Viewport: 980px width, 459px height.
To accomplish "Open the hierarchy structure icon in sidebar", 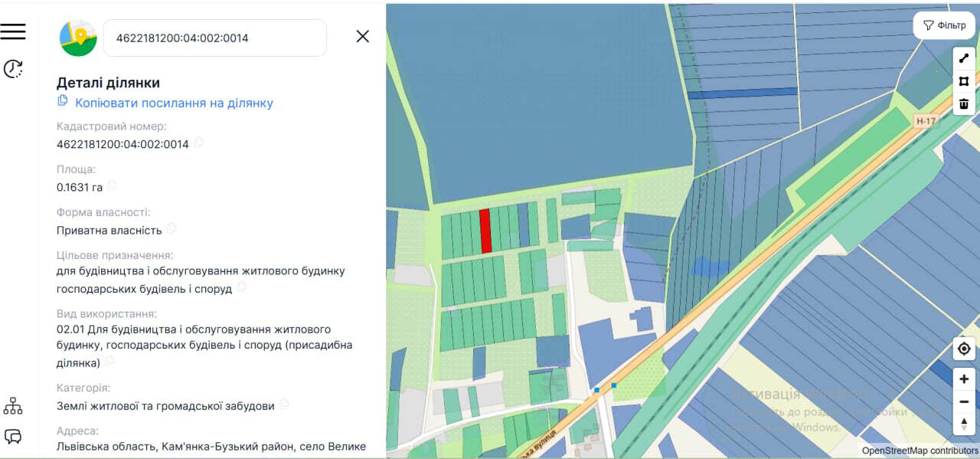I will pos(13,405).
